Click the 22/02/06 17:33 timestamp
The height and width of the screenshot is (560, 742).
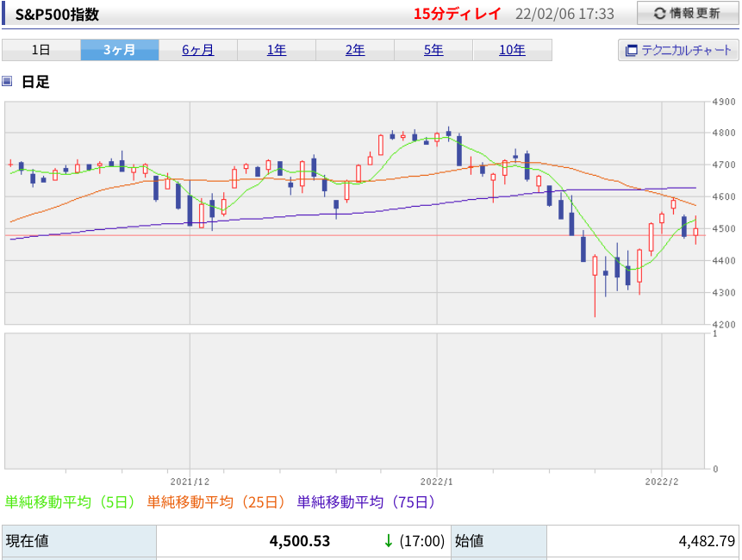click(x=564, y=14)
